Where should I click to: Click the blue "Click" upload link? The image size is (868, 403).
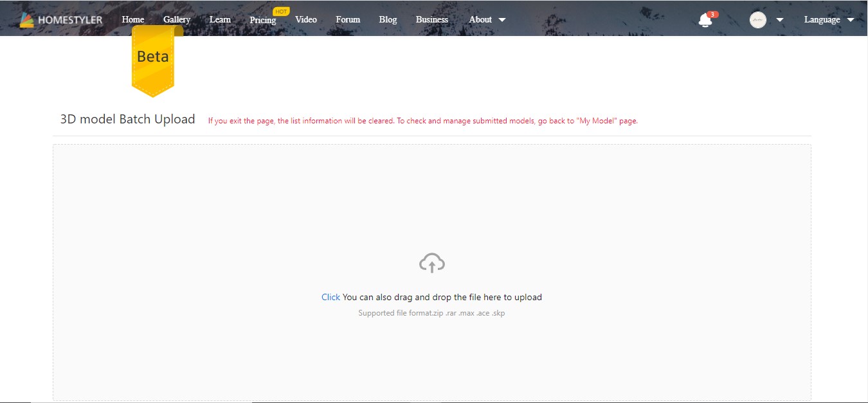[330, 297]
